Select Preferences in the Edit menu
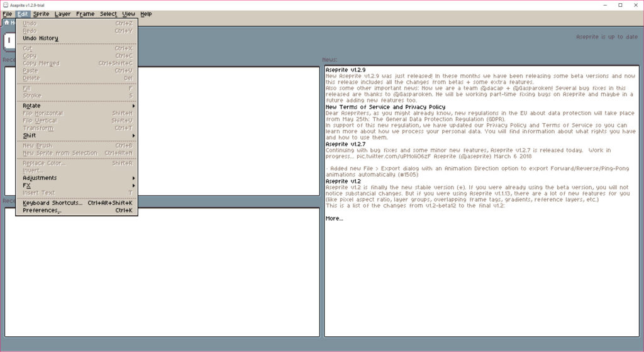 point(42,211)
